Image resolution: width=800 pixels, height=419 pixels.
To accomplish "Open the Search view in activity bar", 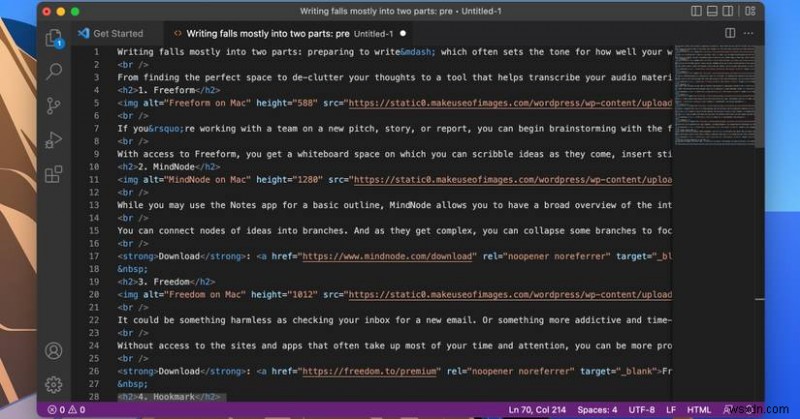I will [x=54, y=71].
